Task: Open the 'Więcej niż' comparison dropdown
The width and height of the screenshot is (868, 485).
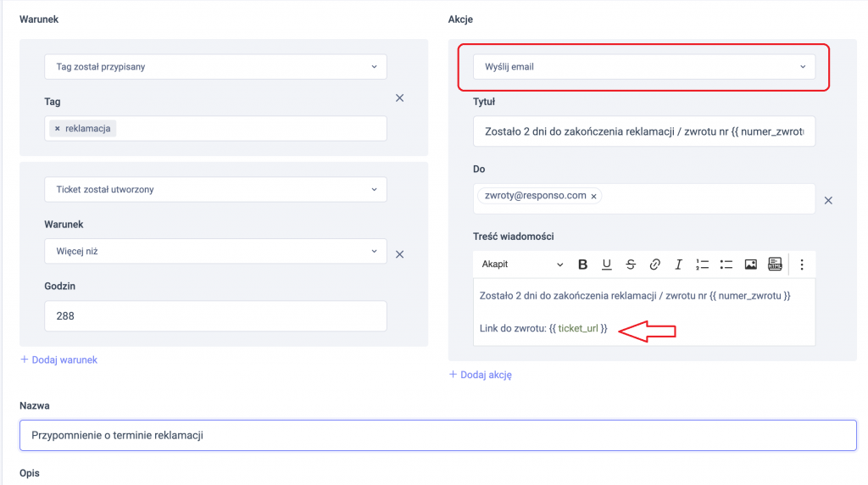Action: [x=215, y=252]
